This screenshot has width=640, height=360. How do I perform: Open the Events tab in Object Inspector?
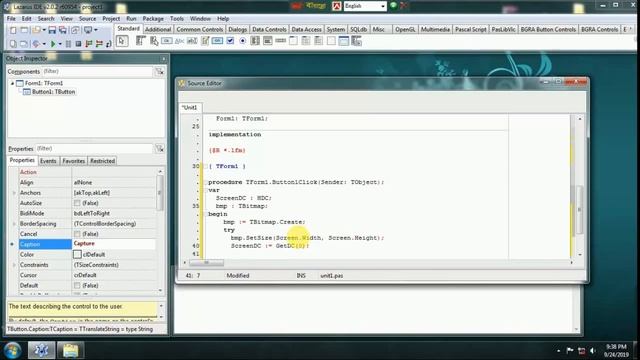tap(48, 161)
